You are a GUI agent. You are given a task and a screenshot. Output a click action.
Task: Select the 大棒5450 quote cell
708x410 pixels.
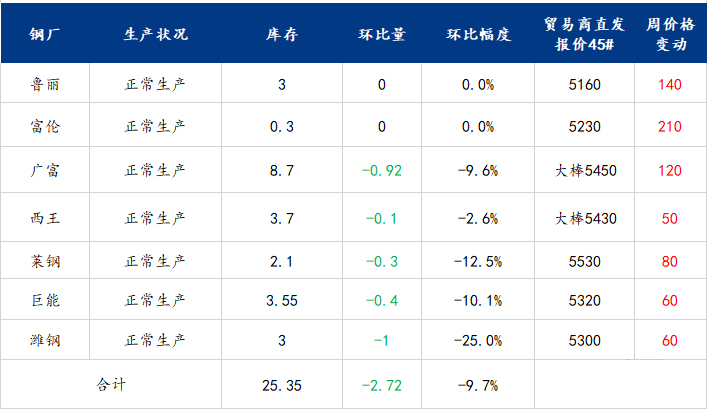[x=585, y=170]
